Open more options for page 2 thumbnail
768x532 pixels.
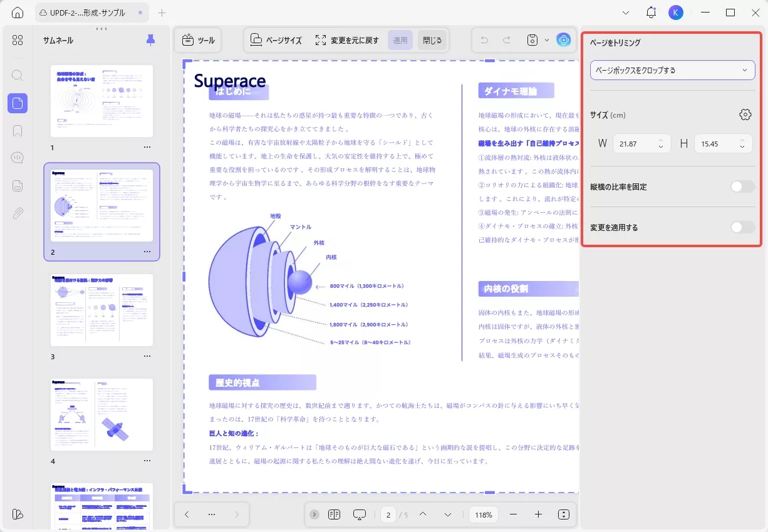[x=147, y=252]
